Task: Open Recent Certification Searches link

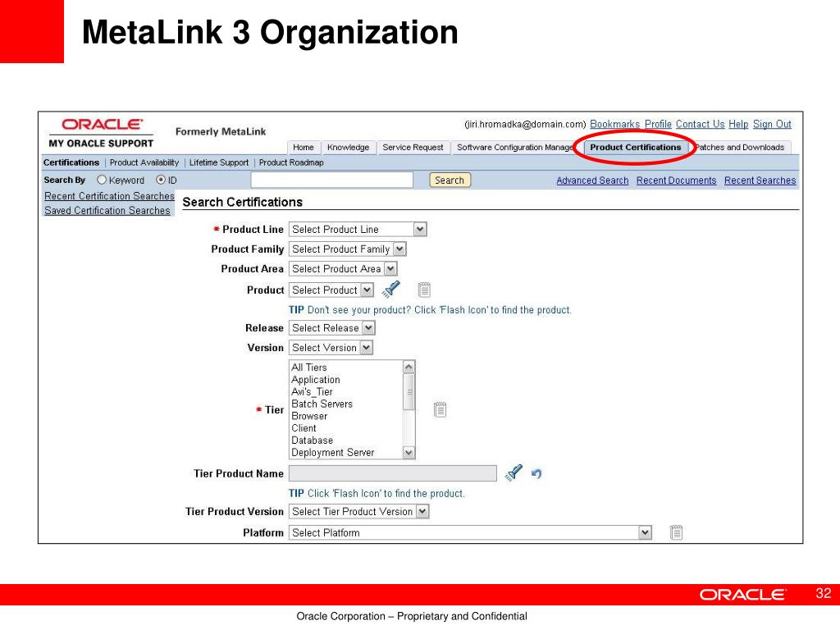Action: click(x=109, y=196)
